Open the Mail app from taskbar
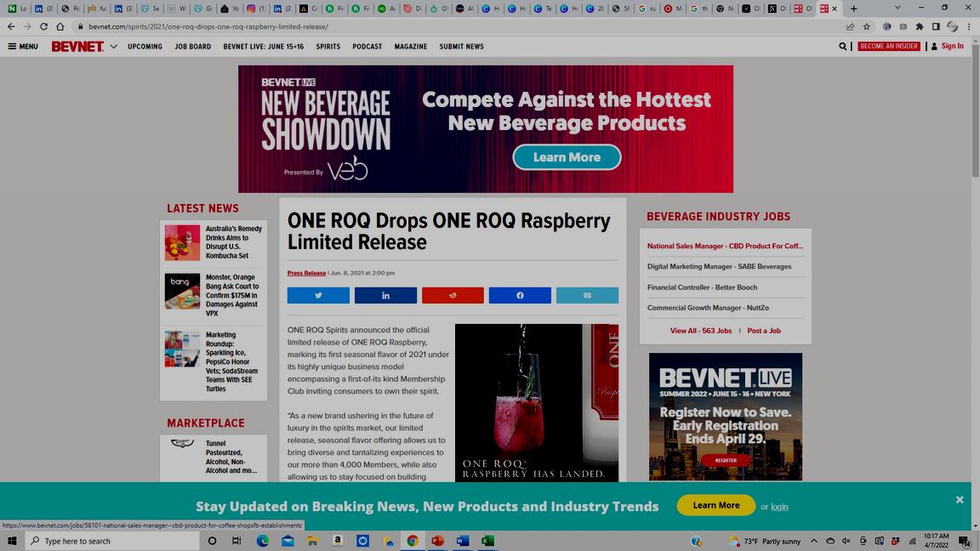This screenshot has width=980, height=551. pos(288,541)
